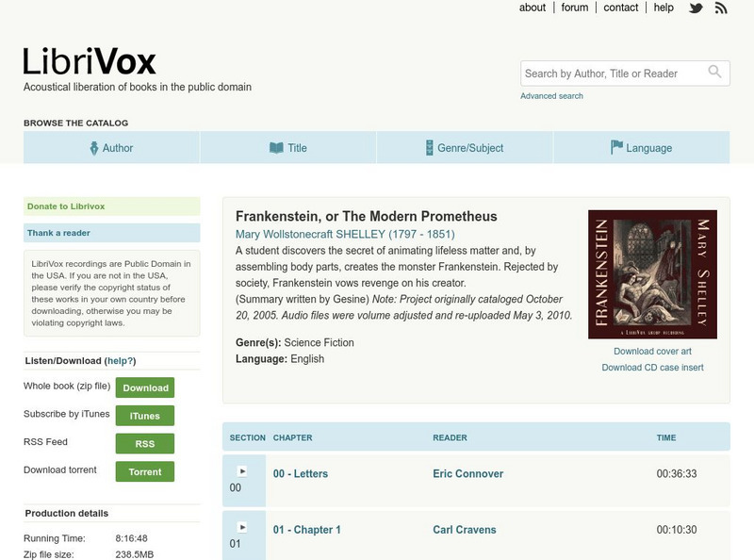Play section 00 Letters audio
The image size is (754, 560).
click(241, 471)
